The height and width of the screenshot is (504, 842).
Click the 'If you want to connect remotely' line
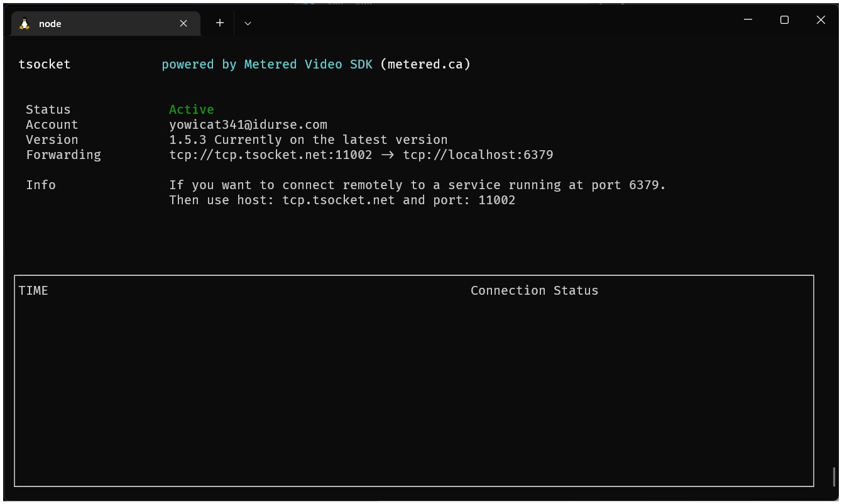point(417,185)
